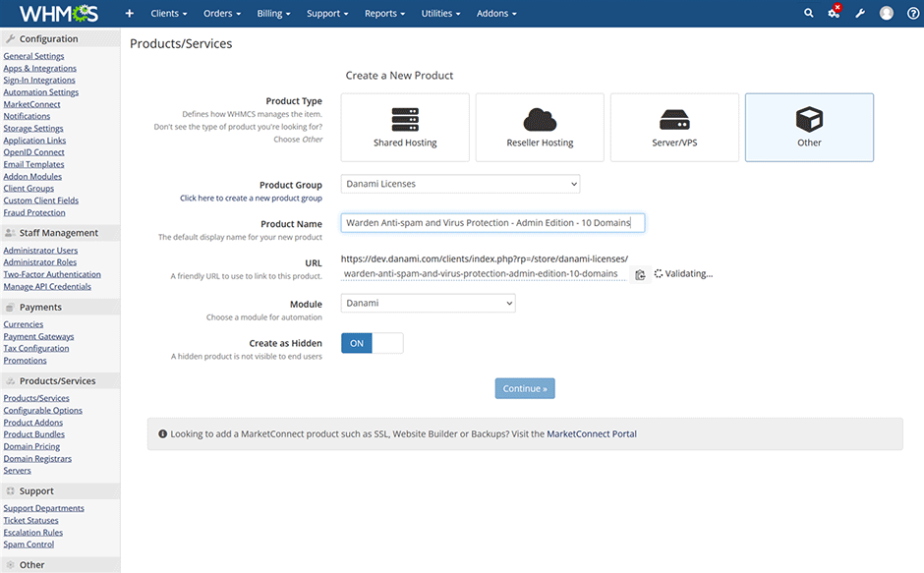
Task: Open the automation gears alert icon
Action: tap(835, 13)
